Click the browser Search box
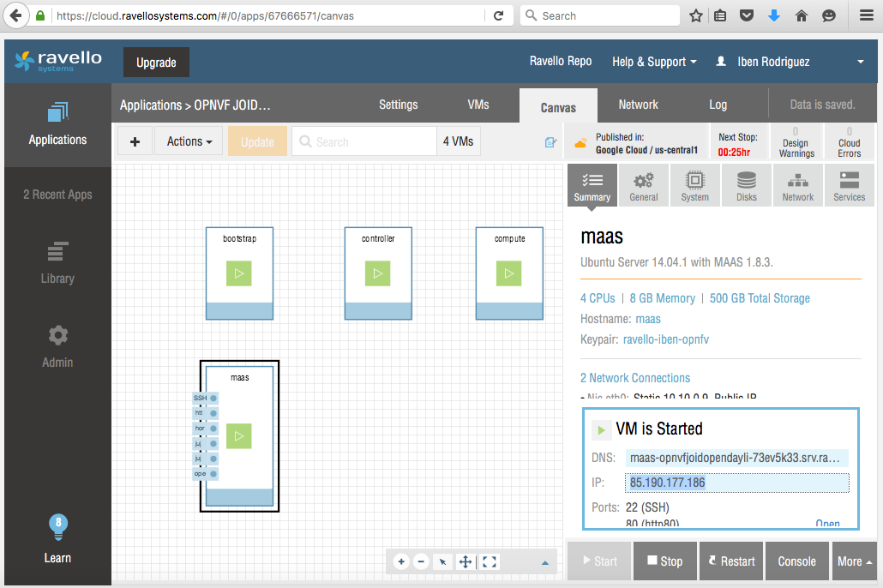 (x=600, y=15)
